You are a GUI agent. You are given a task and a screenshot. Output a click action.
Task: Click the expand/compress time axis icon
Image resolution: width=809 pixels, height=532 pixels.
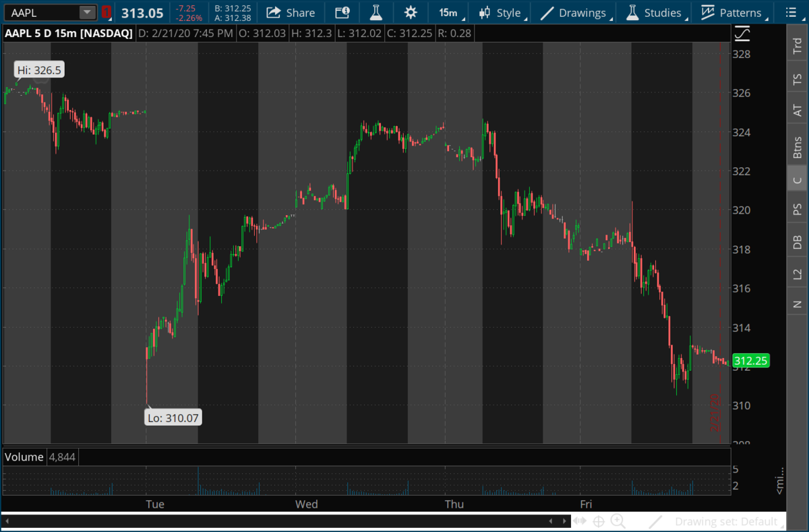(580, 521)
